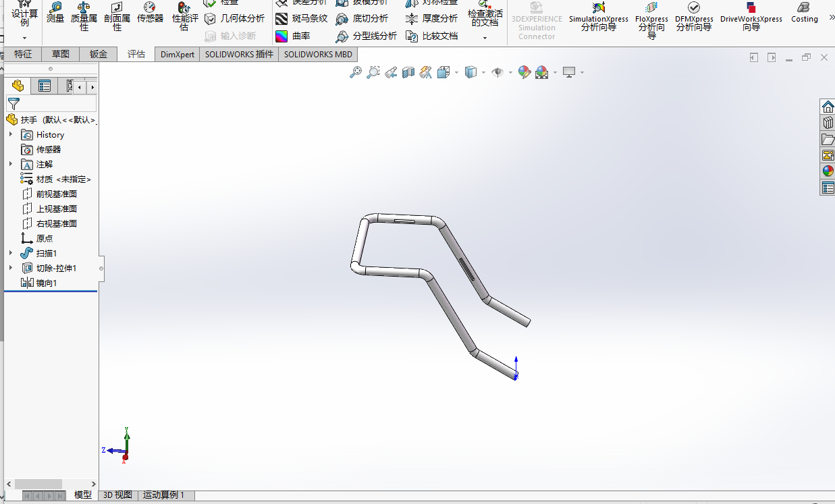Run 性能评估 performance evaluation
The width and height of the screenshot is (835, 504).
point(184,16)
